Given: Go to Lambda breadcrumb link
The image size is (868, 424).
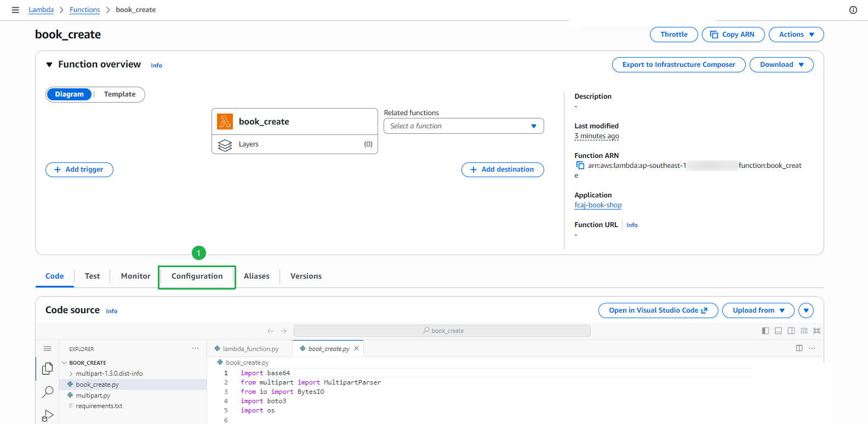Looking at the screenshot, I should pos(41,10).
